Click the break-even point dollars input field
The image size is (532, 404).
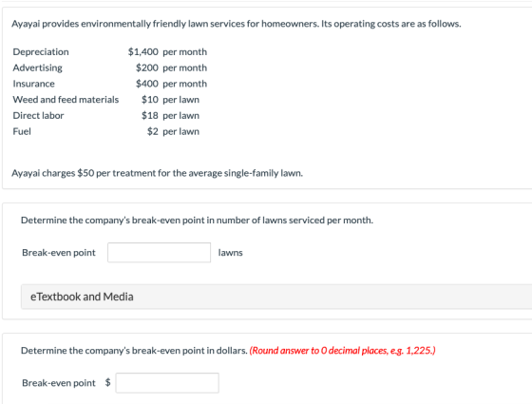(x=167, y=382)
